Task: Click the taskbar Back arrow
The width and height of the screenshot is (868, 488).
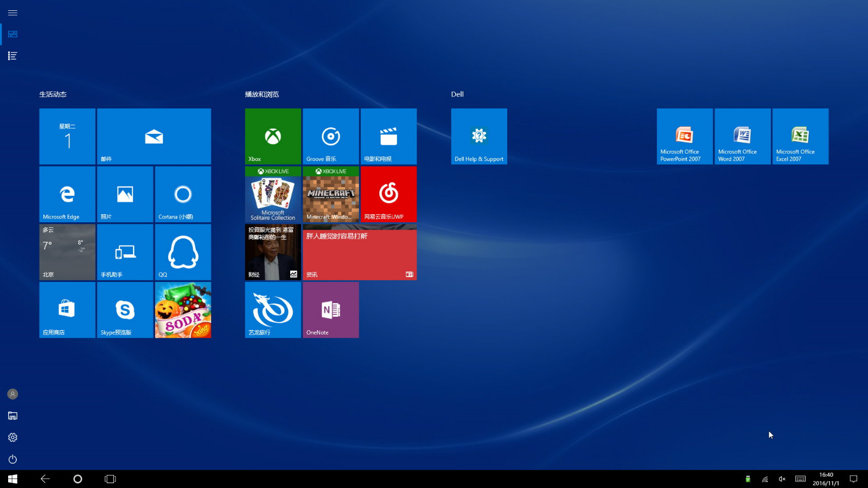Action: click(45, 479)
